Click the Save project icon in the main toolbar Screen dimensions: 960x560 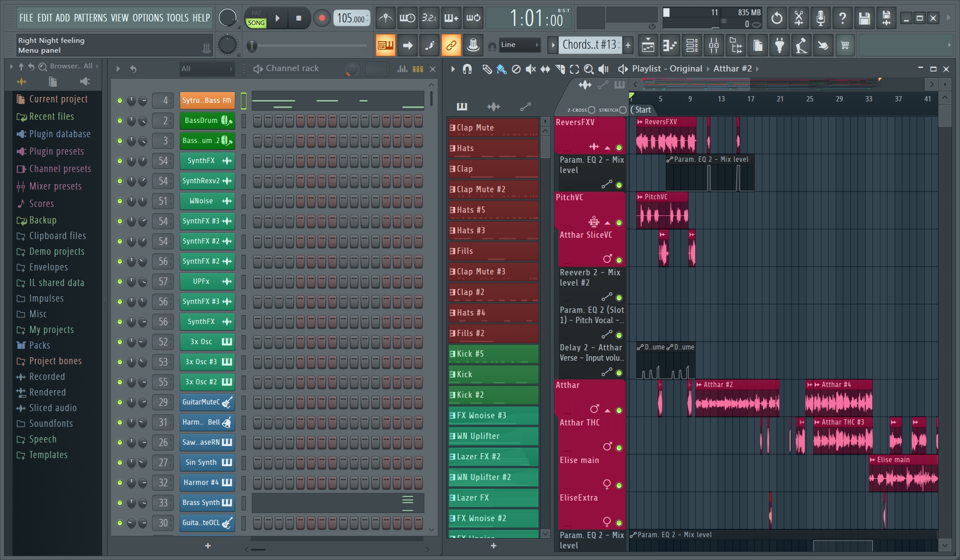tap(864, 18)
